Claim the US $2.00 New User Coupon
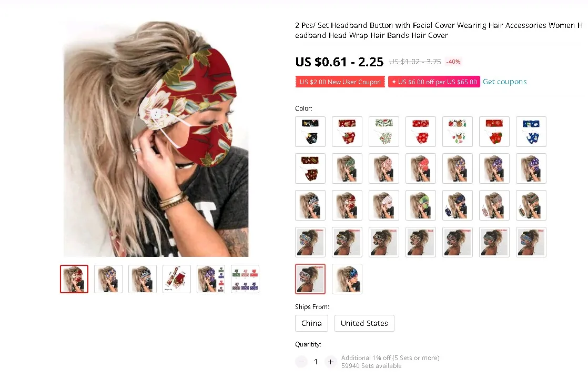This screenshot has width=588, height=378. click(340, 82)
